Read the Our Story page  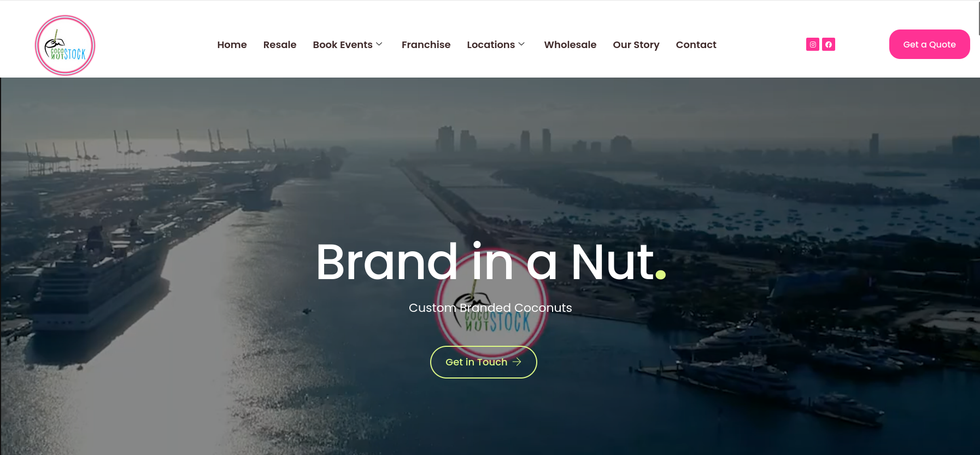[636, 45]
